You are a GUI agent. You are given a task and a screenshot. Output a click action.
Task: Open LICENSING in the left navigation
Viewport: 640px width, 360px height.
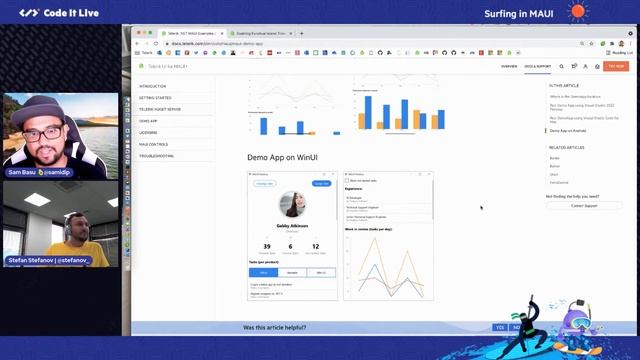pos(148,133)
